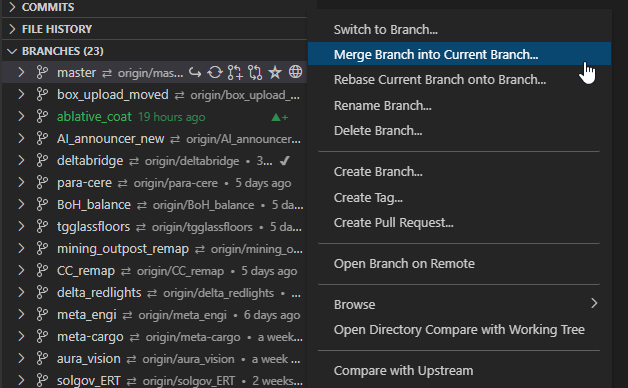Click the branch icon beside delta_redlights
The width and height of the screenshot is (628, 388).
[42, 293]
